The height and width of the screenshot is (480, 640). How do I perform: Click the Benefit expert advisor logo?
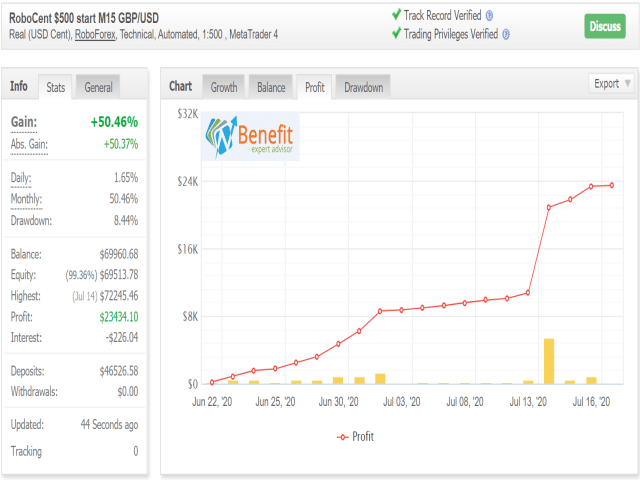pos(250,136)
